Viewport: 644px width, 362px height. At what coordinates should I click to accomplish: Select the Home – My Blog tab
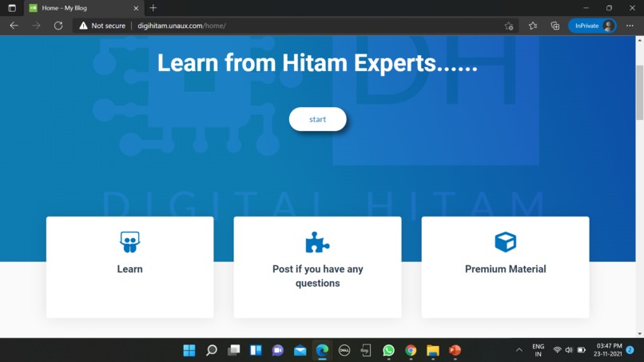(x=84, y=8)
